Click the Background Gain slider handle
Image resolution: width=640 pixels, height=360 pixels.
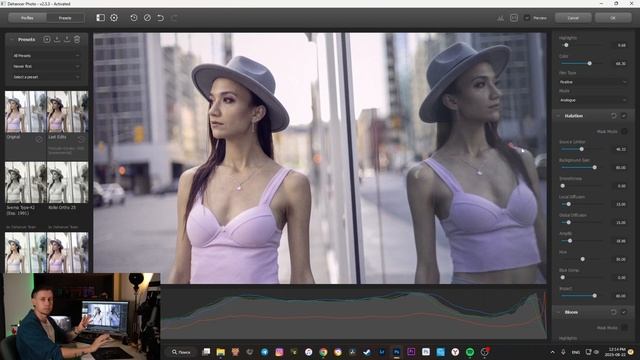[594, 167]
